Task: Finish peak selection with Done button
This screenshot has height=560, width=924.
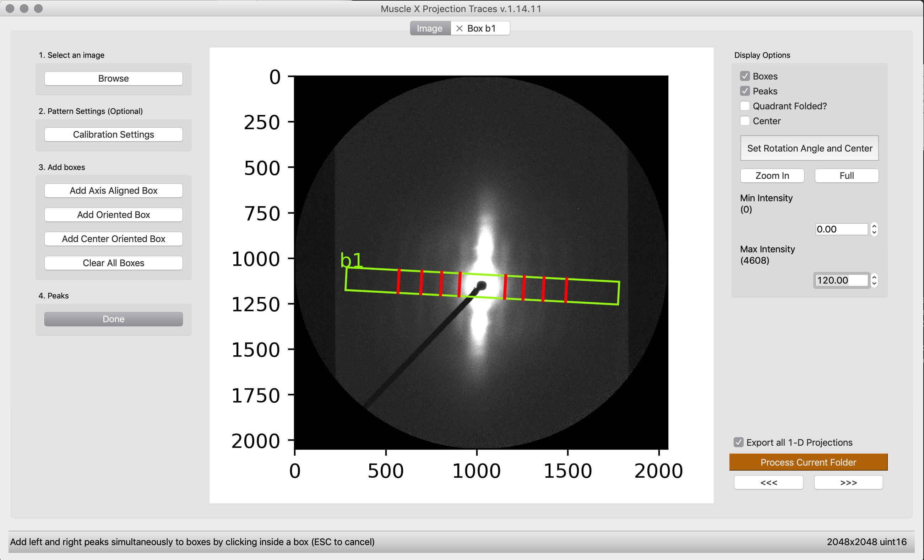Action: tap(114, 319)
